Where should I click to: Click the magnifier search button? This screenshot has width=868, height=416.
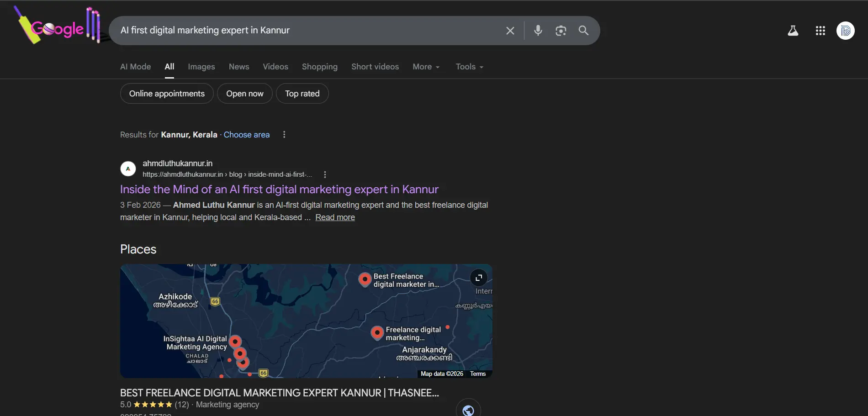[583, 31]
